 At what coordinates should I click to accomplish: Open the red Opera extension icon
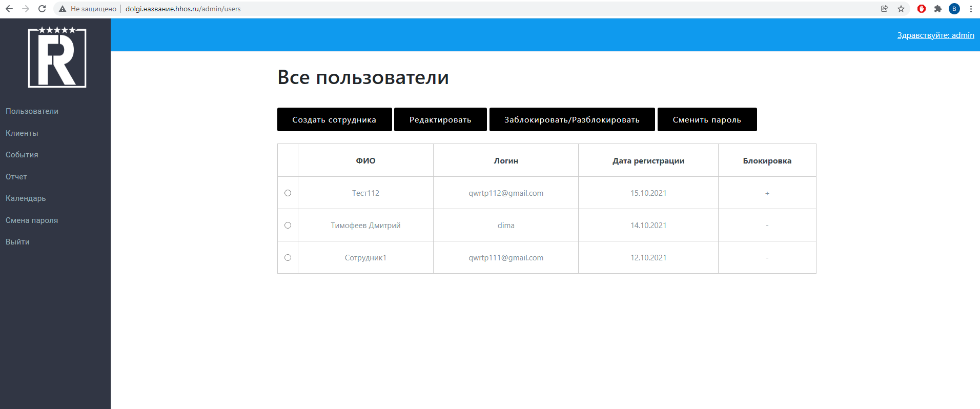[922, 9]
